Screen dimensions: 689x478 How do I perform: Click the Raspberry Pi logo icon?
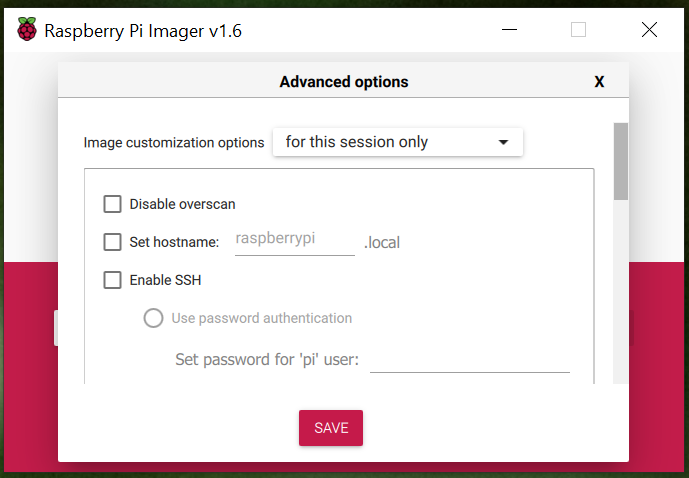tap(27, 29)
